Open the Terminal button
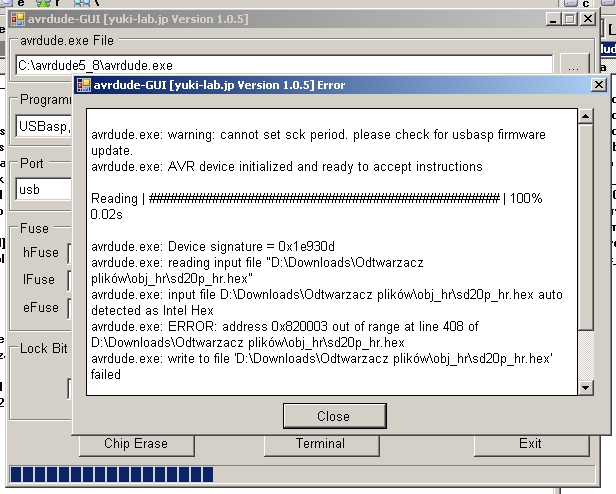 [321, 444]
